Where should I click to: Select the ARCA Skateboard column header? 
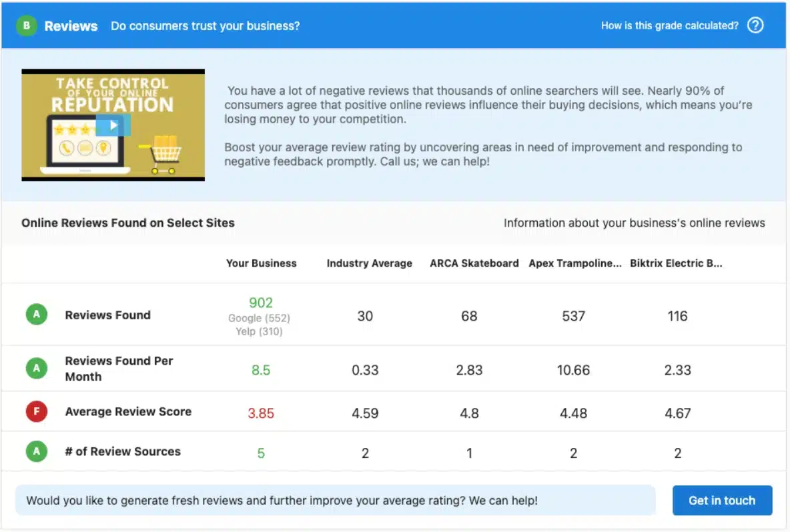click(474, 263)
